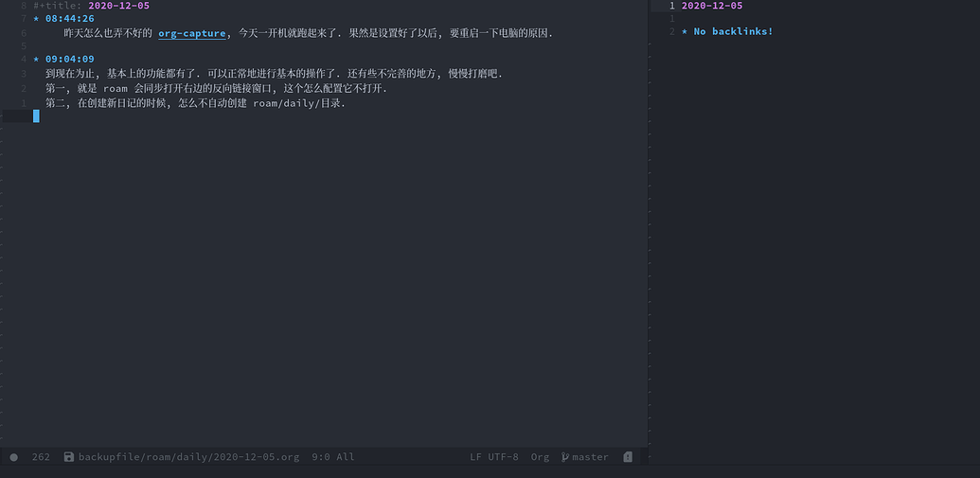Place cursor on line starting 到现在为止
The width and height of the screenshot is (980, 478).
point(274,74)
